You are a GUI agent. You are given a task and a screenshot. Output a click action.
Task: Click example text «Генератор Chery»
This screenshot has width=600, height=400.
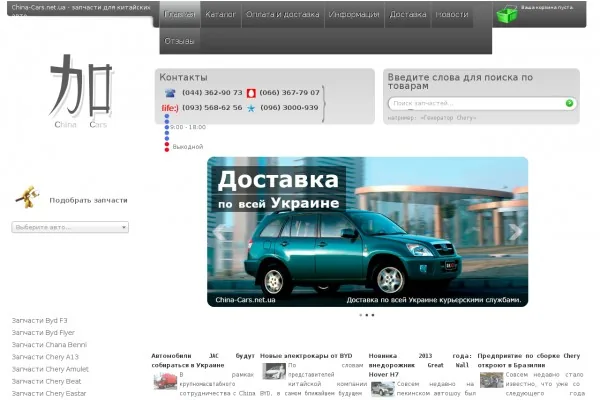click(448, 118)
